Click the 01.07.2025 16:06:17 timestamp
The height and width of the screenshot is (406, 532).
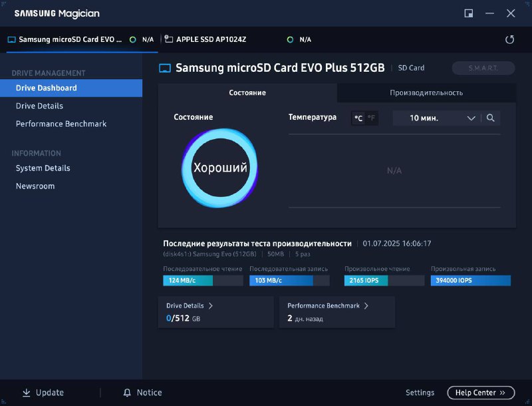click(x=397, y=244)
